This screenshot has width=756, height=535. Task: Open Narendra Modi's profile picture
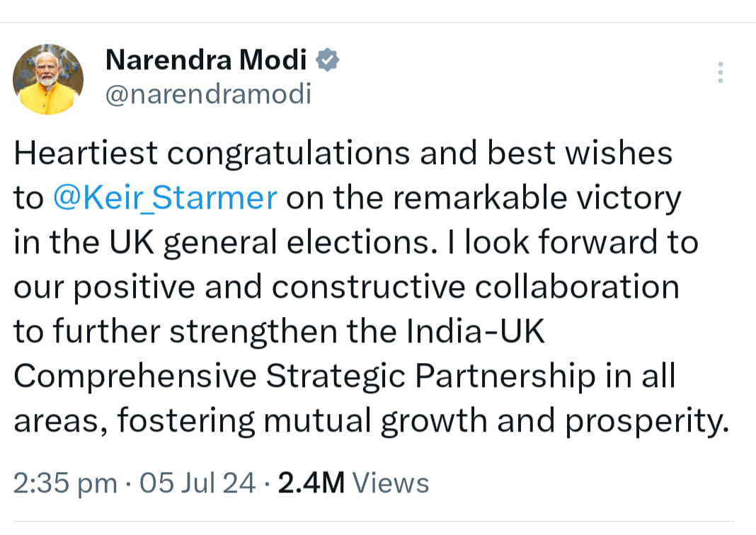pos(47,79)
